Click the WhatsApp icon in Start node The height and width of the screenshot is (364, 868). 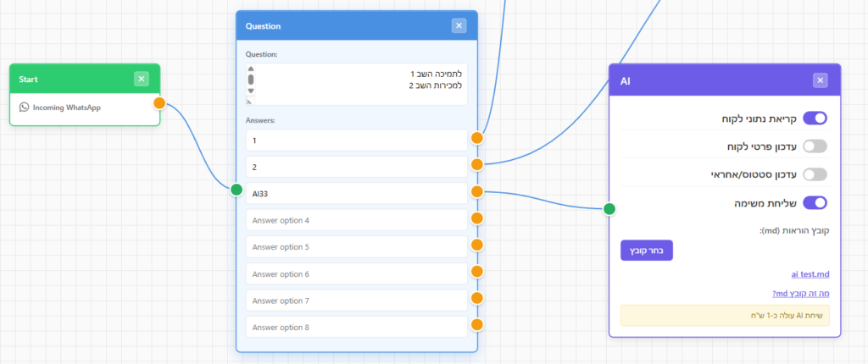24,108
